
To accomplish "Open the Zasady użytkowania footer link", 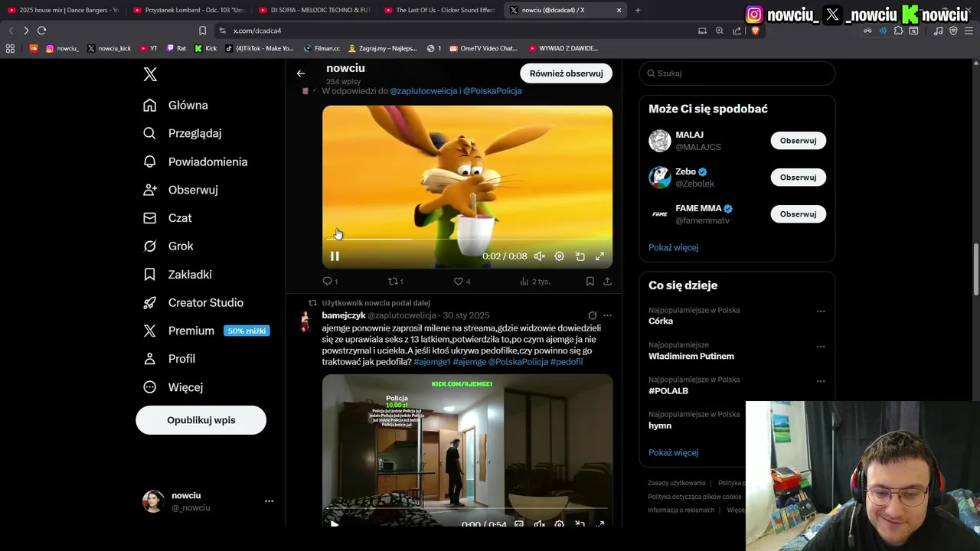I will coord(676,483).
